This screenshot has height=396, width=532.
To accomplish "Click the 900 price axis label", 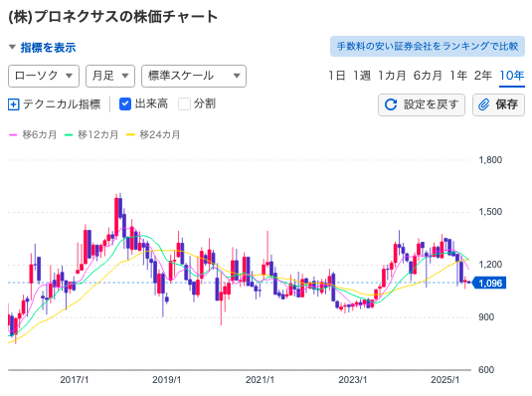I will pos(486,317).
